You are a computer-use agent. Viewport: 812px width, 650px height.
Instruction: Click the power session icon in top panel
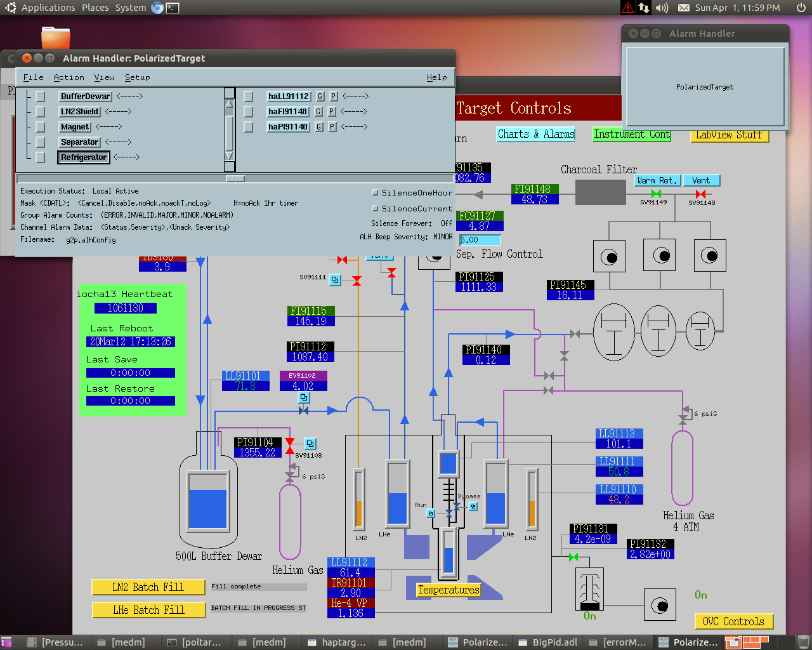801,8
